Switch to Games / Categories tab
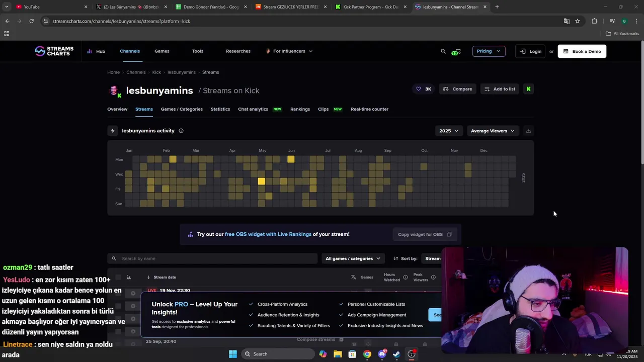 click(x=182, y=109)
